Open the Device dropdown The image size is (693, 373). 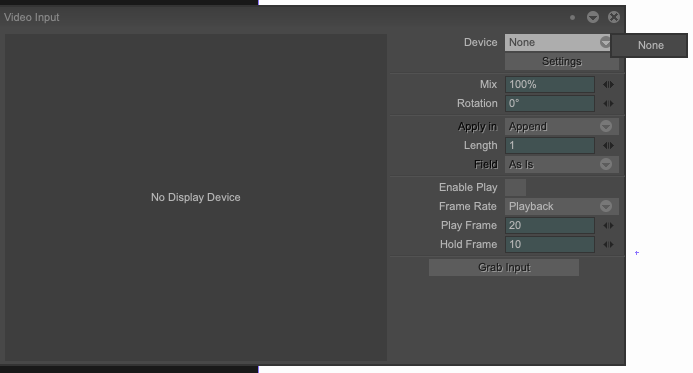[x=558, y=42]
